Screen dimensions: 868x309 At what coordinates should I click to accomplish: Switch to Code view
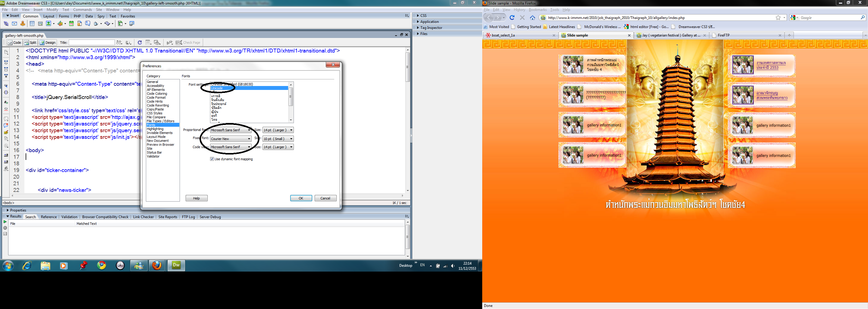pyautogui.click(x=14, y=43)
